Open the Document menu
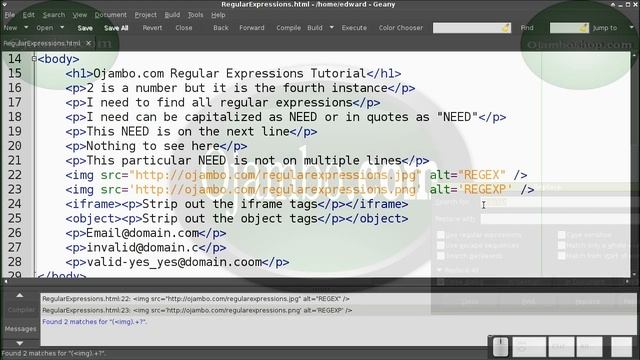640x360 pixels. click(111, 15)
